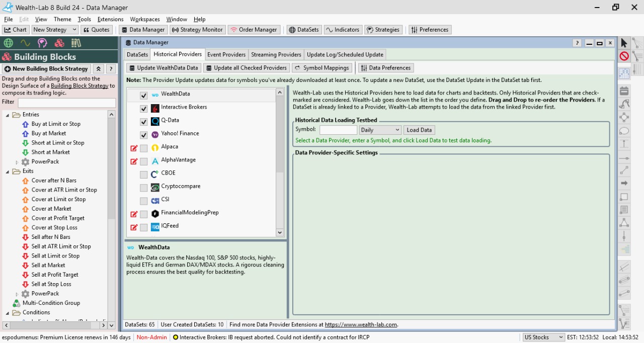Click the Symbol input field
This screenshot has height=343, width=644.
[x=338, y=130]
